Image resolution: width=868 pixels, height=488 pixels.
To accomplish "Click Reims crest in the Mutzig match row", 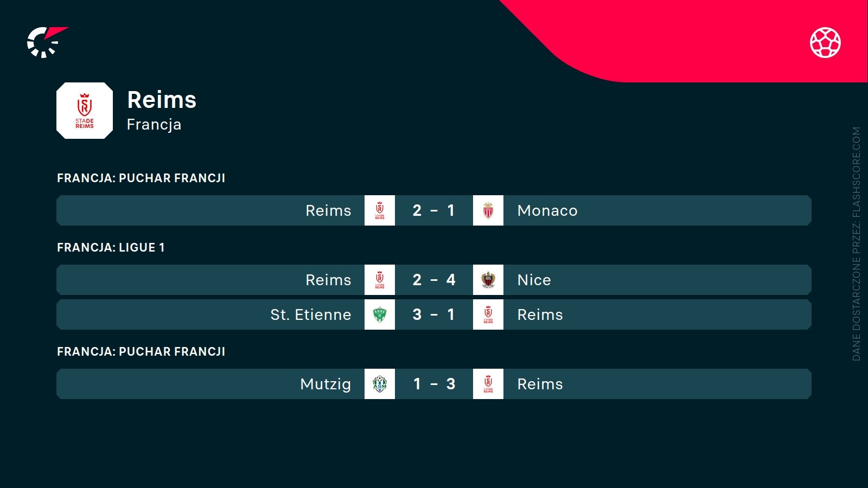I will 488,384.
